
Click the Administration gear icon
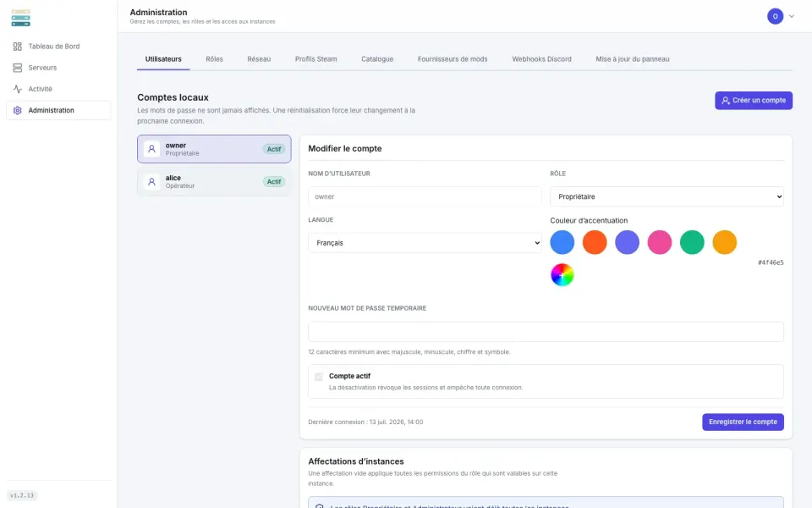click(x=18, y=110)
